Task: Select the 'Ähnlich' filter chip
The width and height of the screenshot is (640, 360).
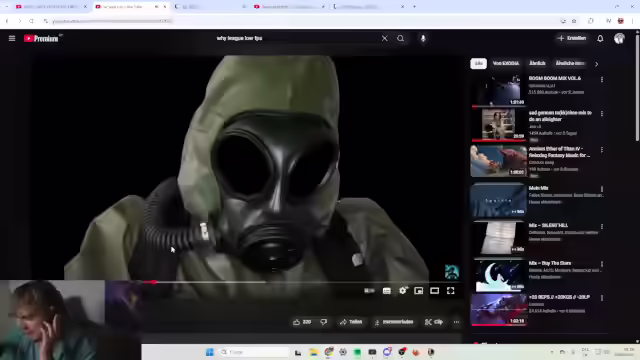Action: [537, 63]
